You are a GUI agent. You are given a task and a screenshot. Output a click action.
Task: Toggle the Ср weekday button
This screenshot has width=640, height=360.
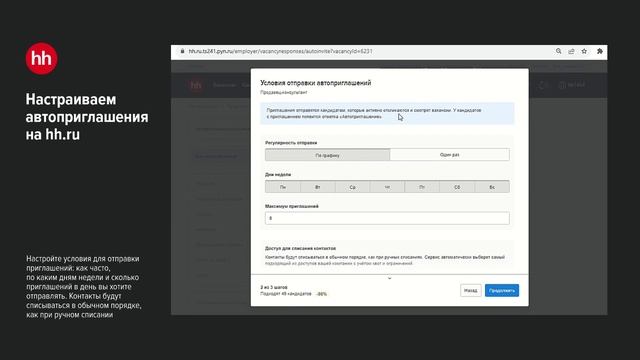[x=352, y=187]
